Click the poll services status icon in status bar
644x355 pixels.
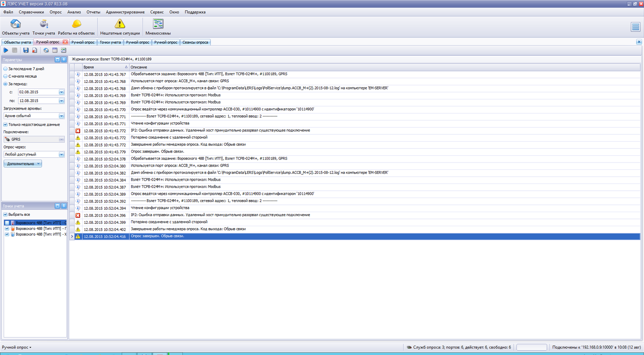(x=409, y=347)
